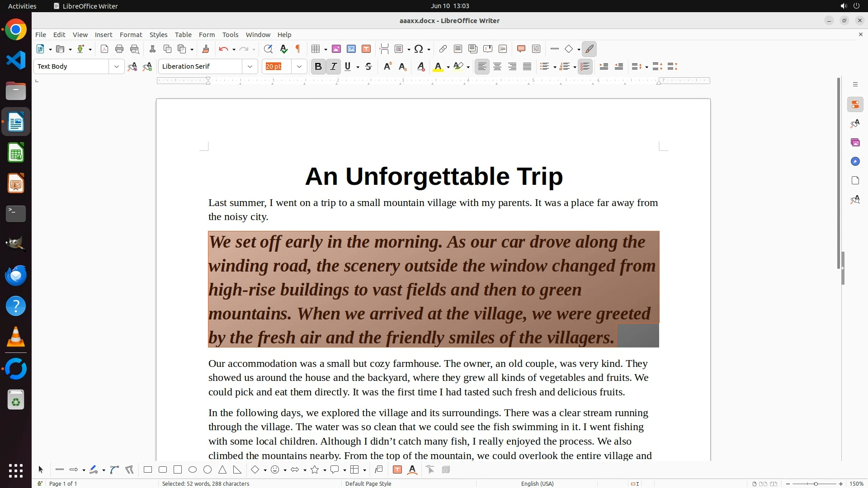Viewport: 868px width, 488px height.
Task: Open the Format menu
Action: [131, 35]
